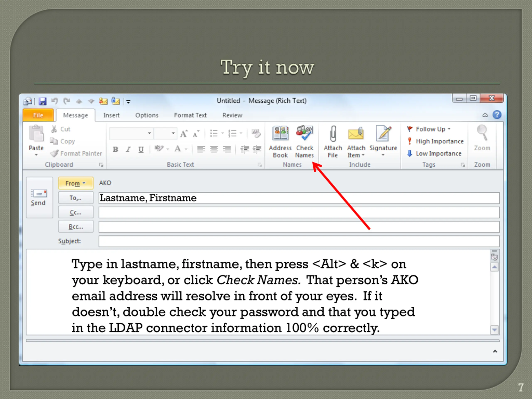Click the Format Painter brush
The width and height of the screenshot is (532, 399).
[x=54, y=153]
